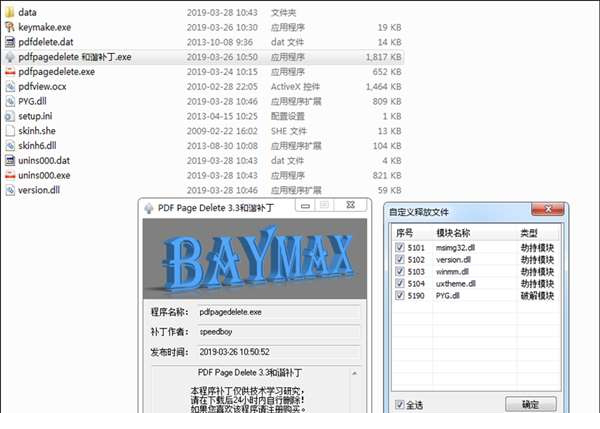The image size is (600, 429).
Task: Close the 自定义释放文件 dialog
Action: (548, 209)
